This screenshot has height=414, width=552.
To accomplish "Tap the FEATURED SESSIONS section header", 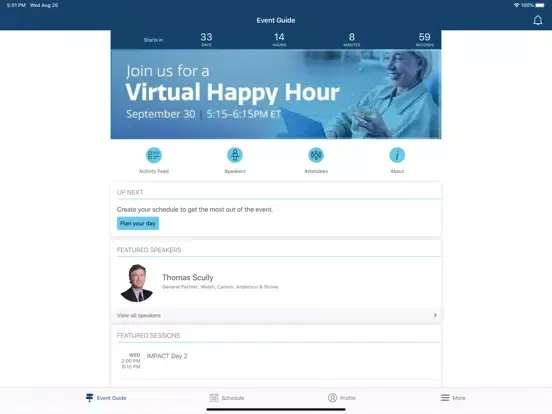I will click(148, 335).
